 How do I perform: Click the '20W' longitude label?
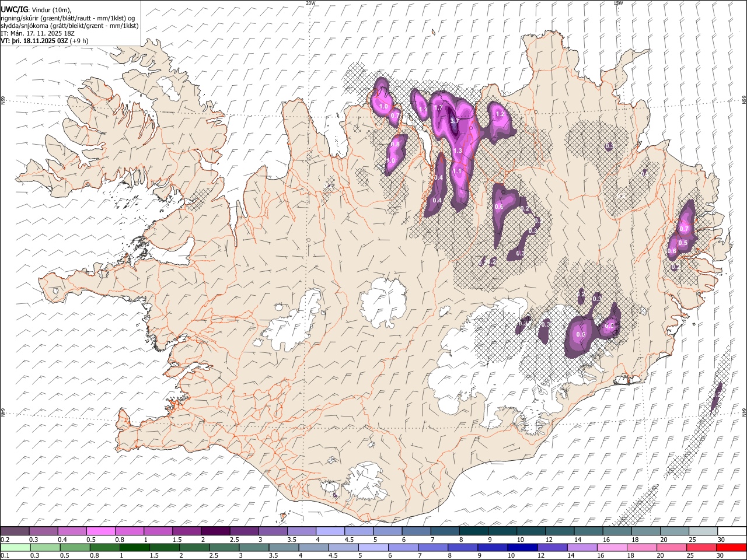(x=310, y=3)
